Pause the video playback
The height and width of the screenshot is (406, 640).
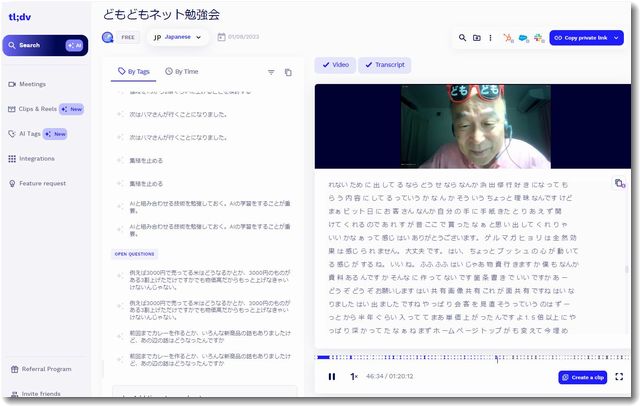click(x=332, y=377)
